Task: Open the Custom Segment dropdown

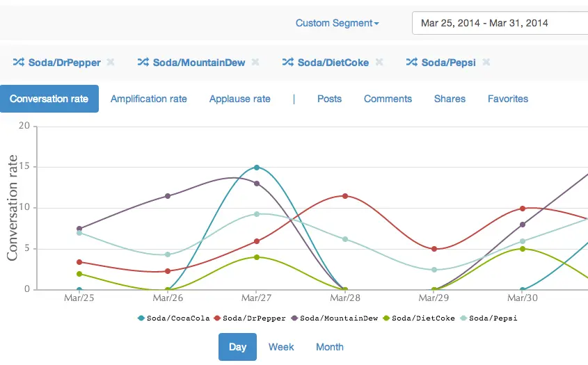Action: [337, 23]
